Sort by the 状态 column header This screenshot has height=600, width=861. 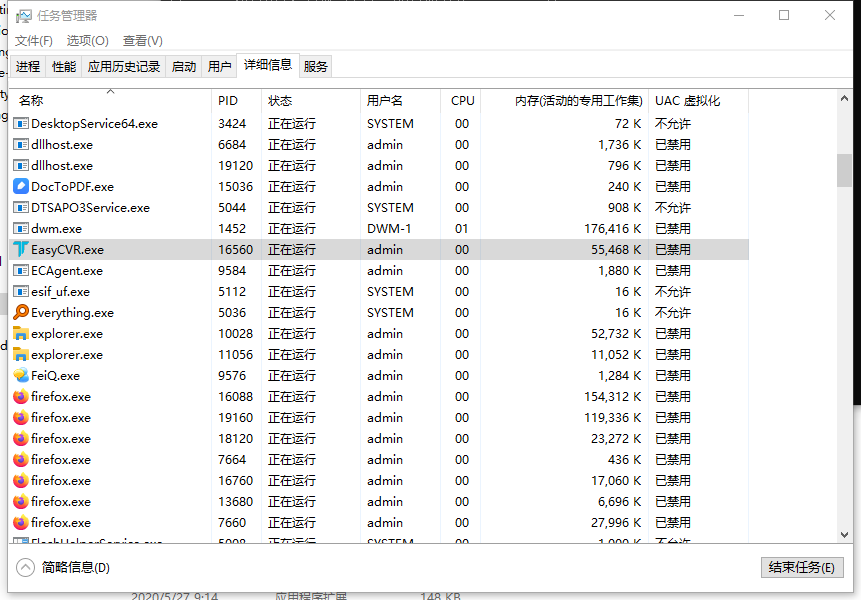pos(311,100)
